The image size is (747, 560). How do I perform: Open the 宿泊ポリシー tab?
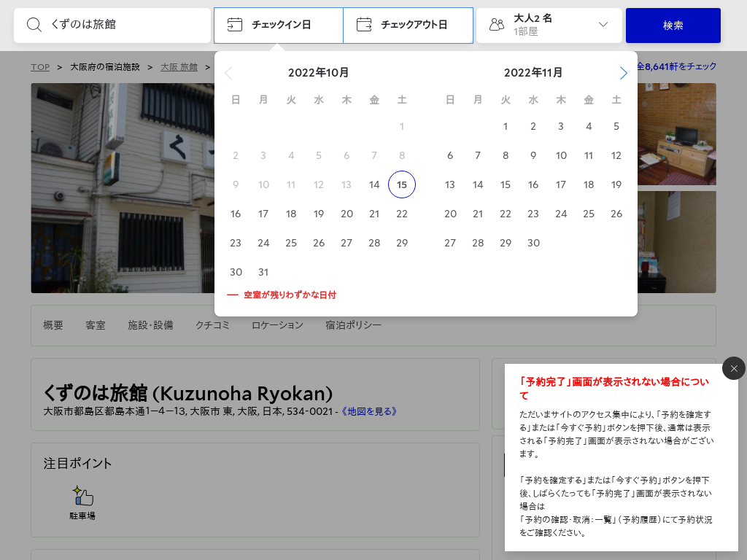(354, 325)
